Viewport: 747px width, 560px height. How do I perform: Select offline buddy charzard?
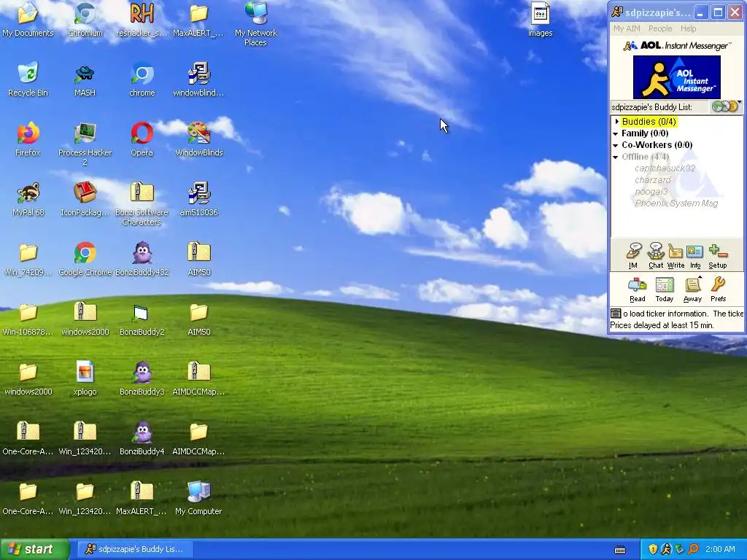pyautogui.click(x=652, y=180)
